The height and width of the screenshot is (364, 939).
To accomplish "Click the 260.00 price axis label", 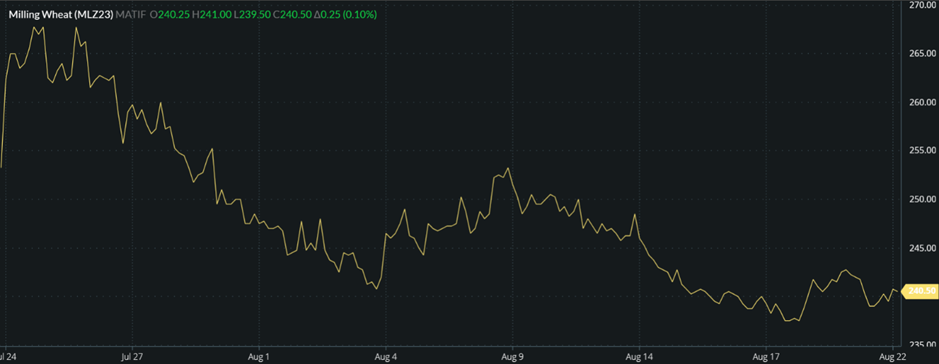I will (x=923, y=102).
